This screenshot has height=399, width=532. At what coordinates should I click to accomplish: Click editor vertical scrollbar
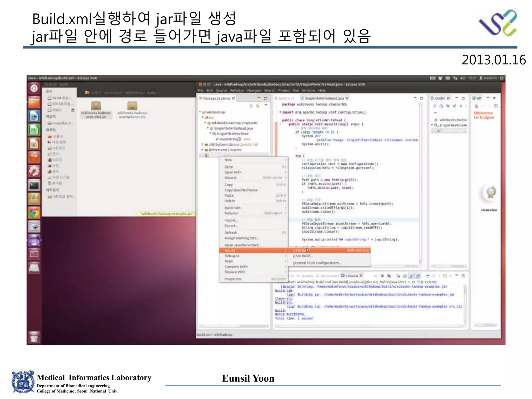tap(420, 183)
